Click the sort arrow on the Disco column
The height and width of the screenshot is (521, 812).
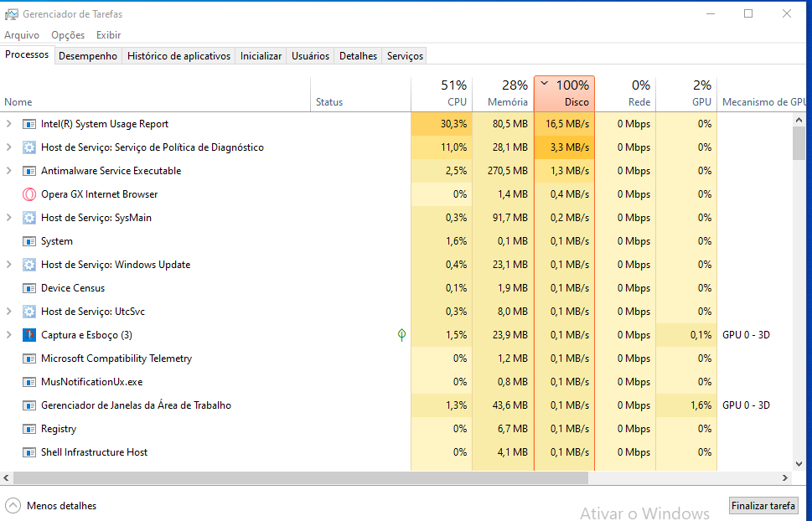tap(545, 83)
